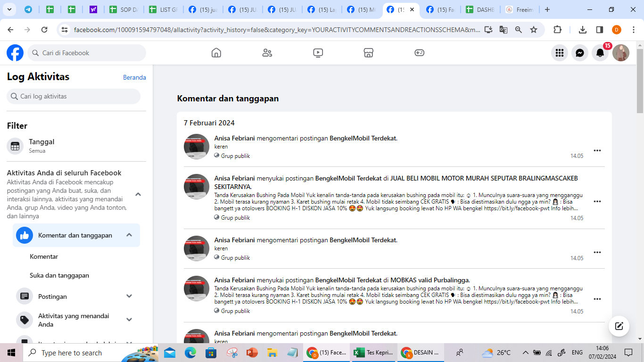
Task: Open the Chrome three-dot menu
Action: [x=634, y=30]
